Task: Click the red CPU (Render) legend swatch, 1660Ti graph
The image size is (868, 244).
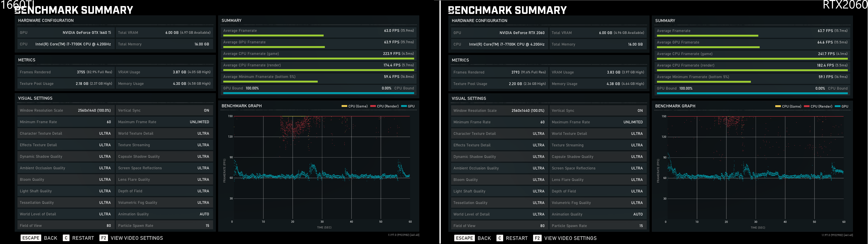Action: 373,106
